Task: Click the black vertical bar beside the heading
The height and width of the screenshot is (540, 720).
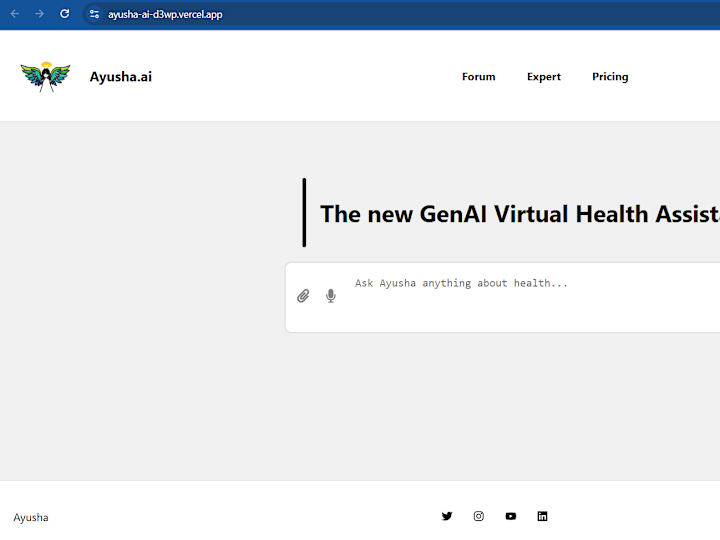Action: coord(304,213)
